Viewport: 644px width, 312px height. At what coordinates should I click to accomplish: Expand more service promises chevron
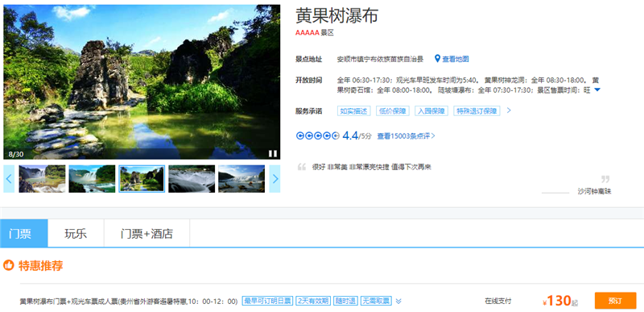(x=509, y=110)
